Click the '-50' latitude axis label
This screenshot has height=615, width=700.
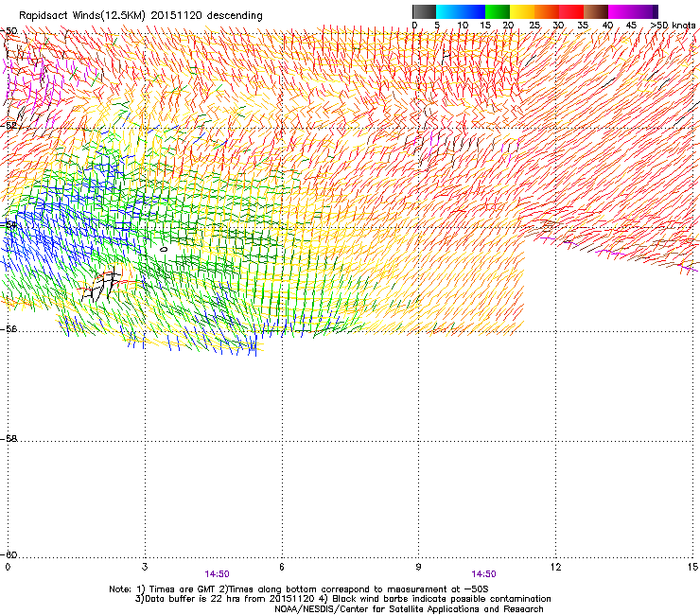(x=9, y=31)
